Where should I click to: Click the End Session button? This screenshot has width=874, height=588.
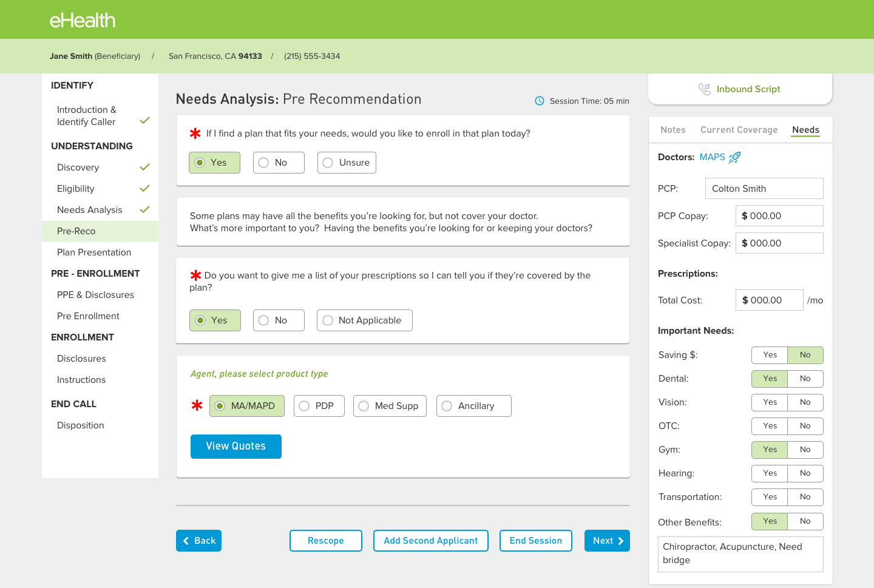(x=536, y=541)
